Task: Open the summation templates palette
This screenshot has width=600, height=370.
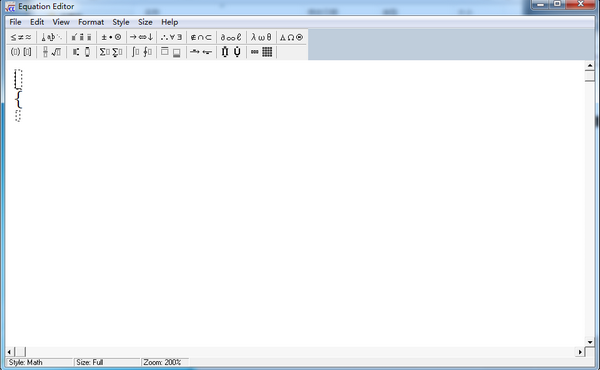Action: point(111,52)
